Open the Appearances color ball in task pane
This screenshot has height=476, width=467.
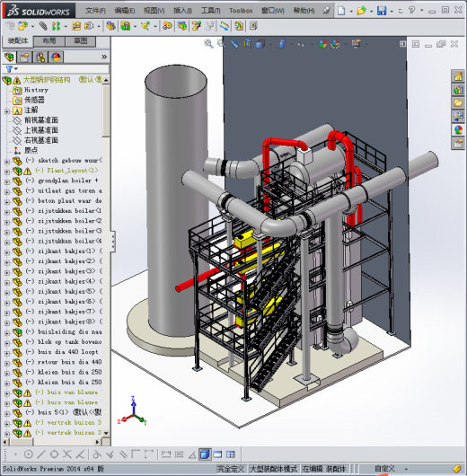tap(458, 130)
